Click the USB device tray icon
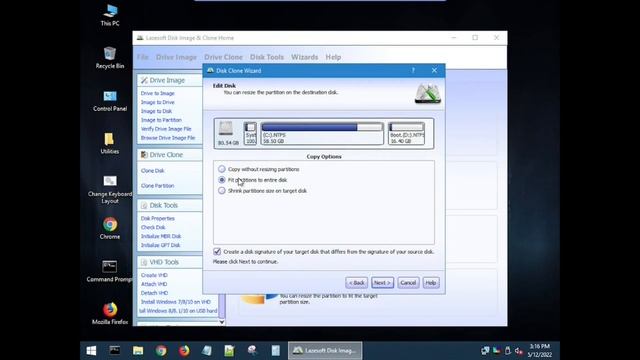 point(507,351)
